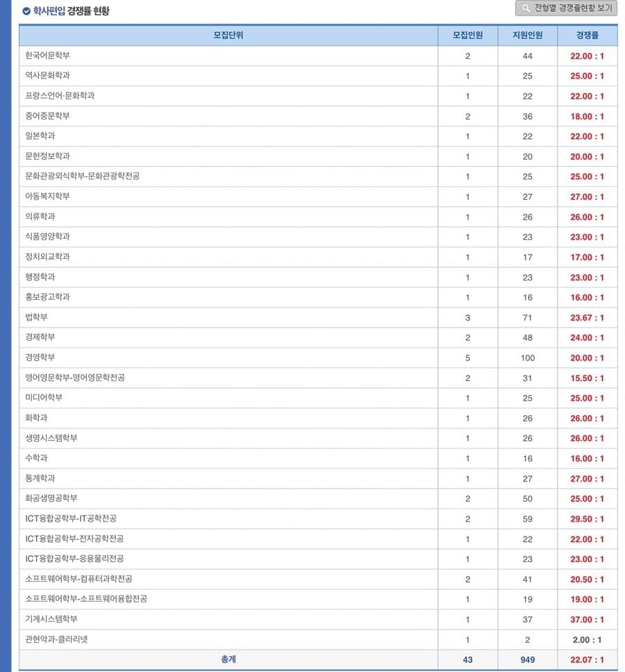This screenshot has height=672, width=625.
Task: Select the 모집단위 column header
Action: [228, 35]
